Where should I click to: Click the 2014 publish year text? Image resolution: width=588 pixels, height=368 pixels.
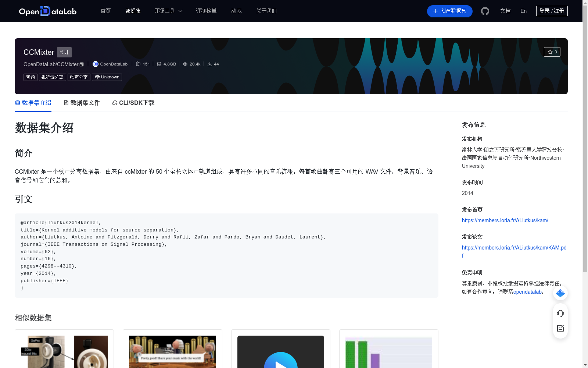point(467,193)
